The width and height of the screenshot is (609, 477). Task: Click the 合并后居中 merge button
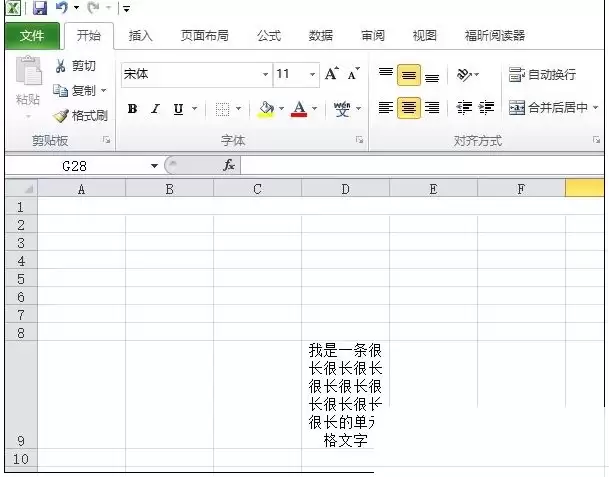coord(548,107)
